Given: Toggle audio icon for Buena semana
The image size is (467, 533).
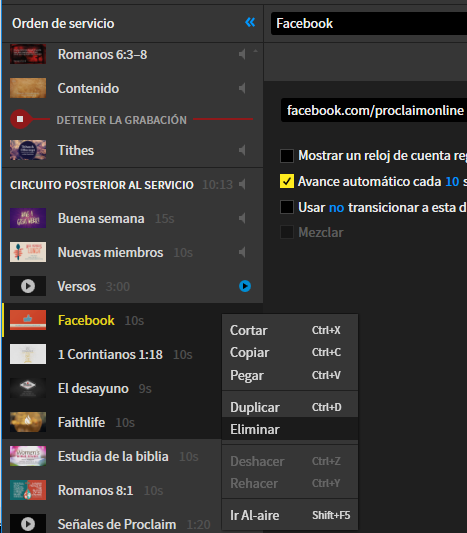Looking at the screenshot, I should 242,218.
